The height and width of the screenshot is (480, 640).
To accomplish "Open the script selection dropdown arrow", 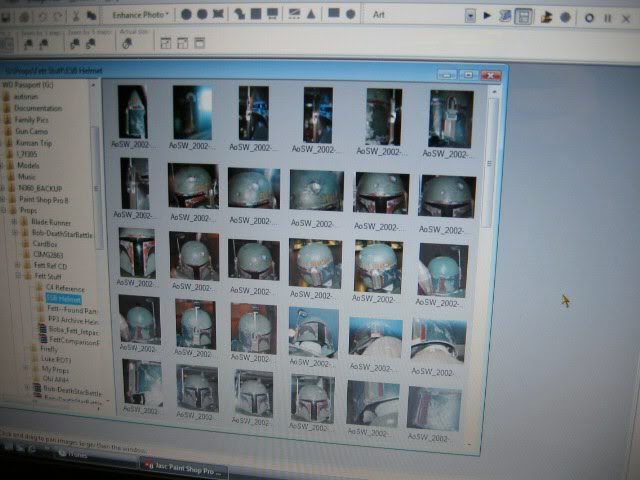I will click(470, 16).
